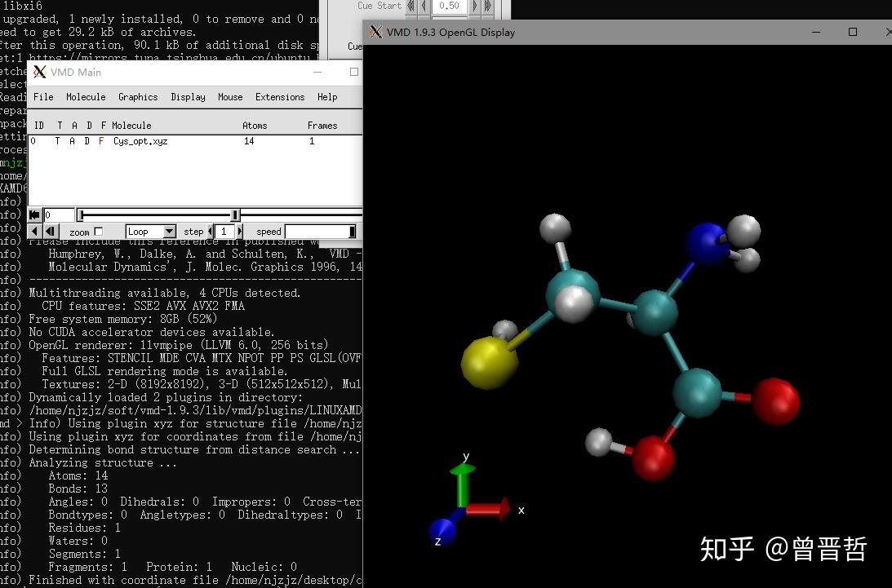
Task: Click the forward arrow beside Cue Start field
Action: coord(474,7)
